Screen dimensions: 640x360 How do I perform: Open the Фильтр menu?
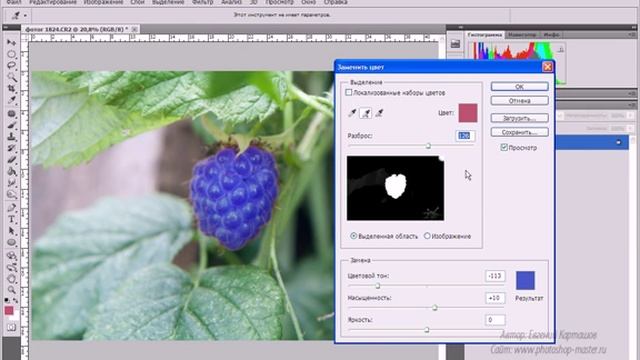(x=202, y=2)
